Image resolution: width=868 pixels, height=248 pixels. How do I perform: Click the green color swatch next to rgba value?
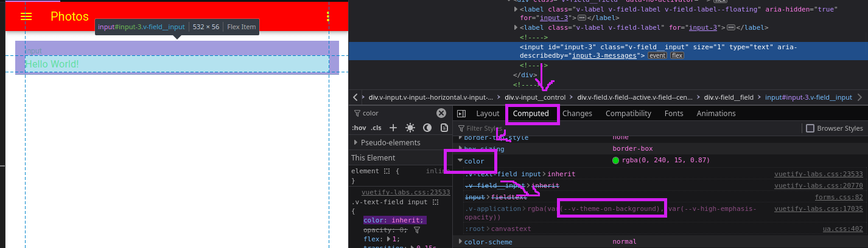[615, 160]
